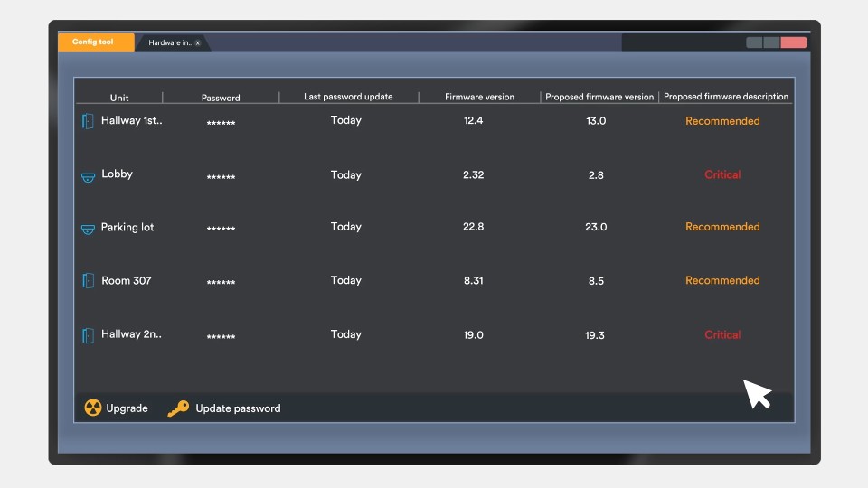
Task: Click proposed firmware version 8.5
Action: [x=596, y=281]
